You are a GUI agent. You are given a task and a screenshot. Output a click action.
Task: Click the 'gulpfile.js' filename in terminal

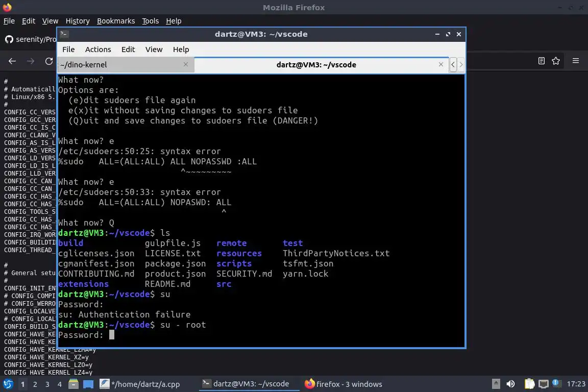pyautogui.click(x=173, y=243)
